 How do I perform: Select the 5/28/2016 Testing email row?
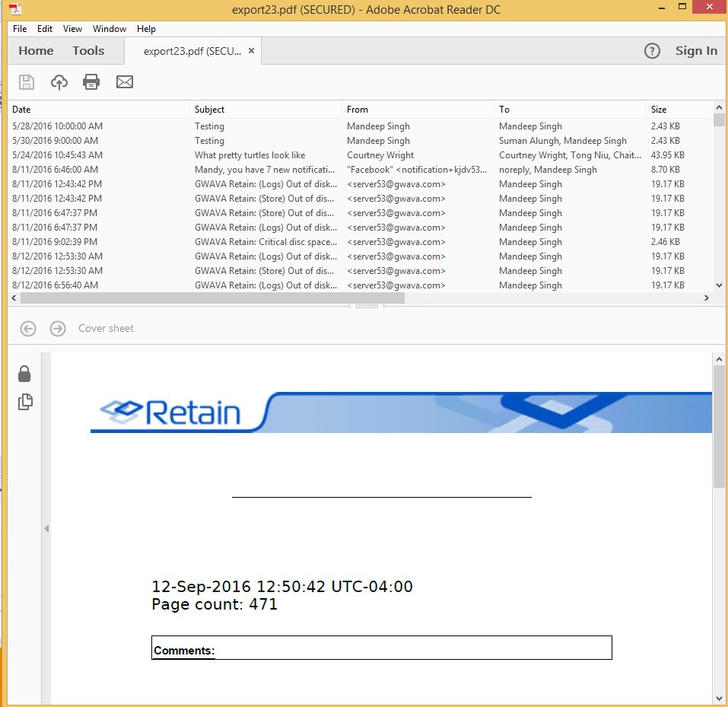(361, 126)
